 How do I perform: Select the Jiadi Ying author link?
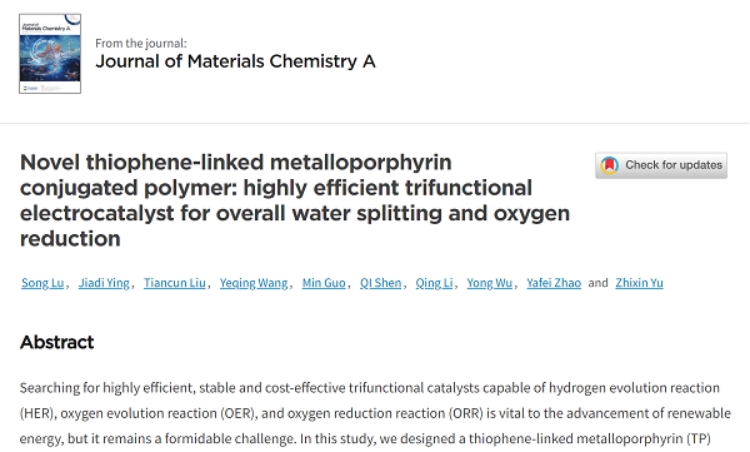103,283
